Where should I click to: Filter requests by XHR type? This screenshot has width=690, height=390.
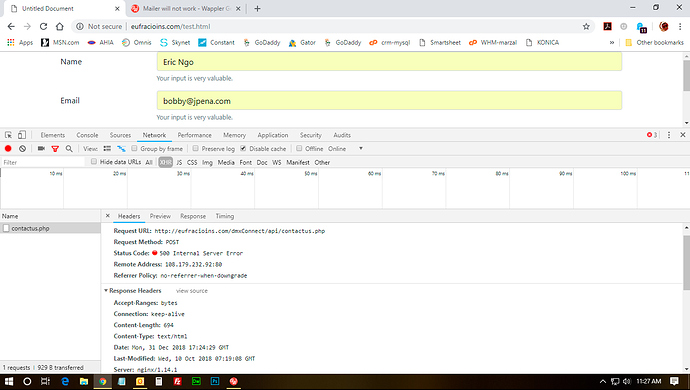tap(165, 162)
